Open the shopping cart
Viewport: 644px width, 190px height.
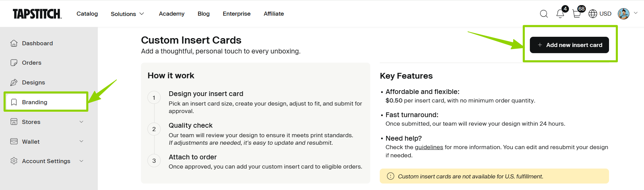point(576,14)
